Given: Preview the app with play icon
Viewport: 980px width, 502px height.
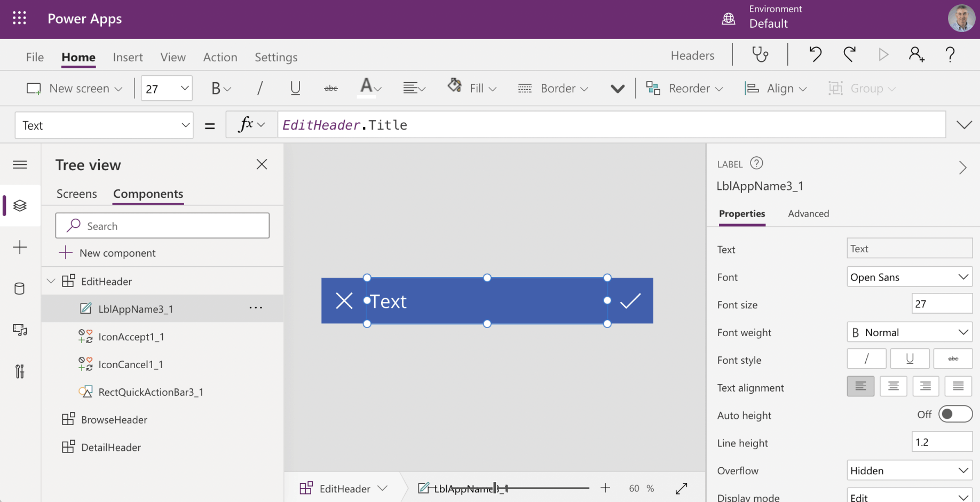Looking at the screenshot, I should coord(883,54).
